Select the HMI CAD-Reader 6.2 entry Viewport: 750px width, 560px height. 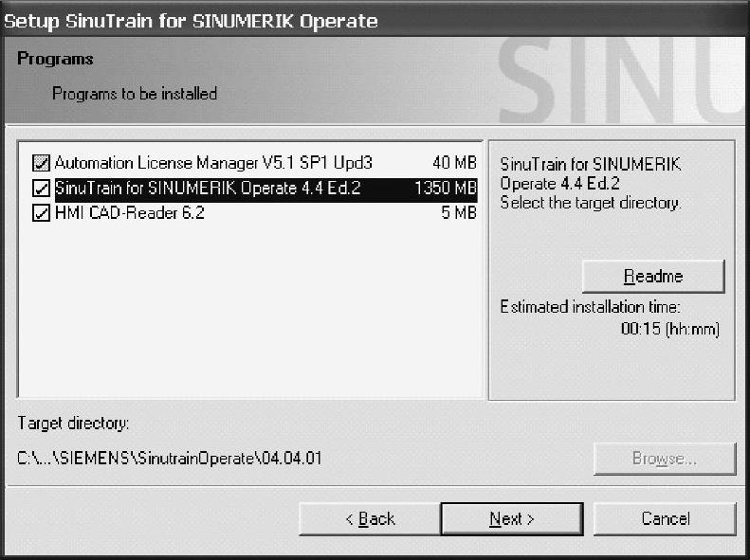pyautogui.click(x=129, y=214)
